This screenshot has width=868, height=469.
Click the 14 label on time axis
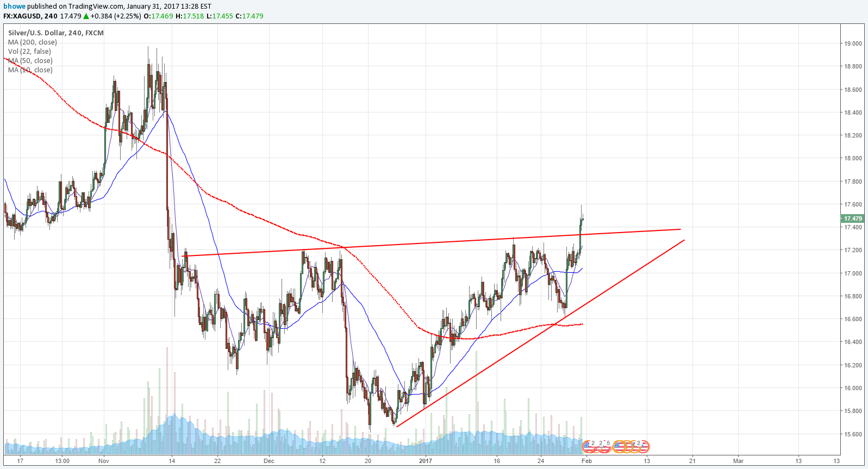(172, 461)
